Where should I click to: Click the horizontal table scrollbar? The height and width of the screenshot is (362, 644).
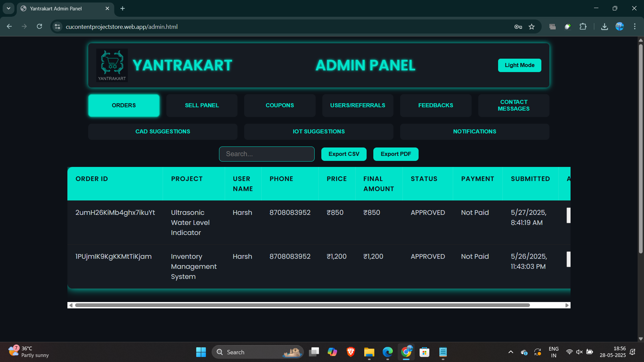[302, 305]
